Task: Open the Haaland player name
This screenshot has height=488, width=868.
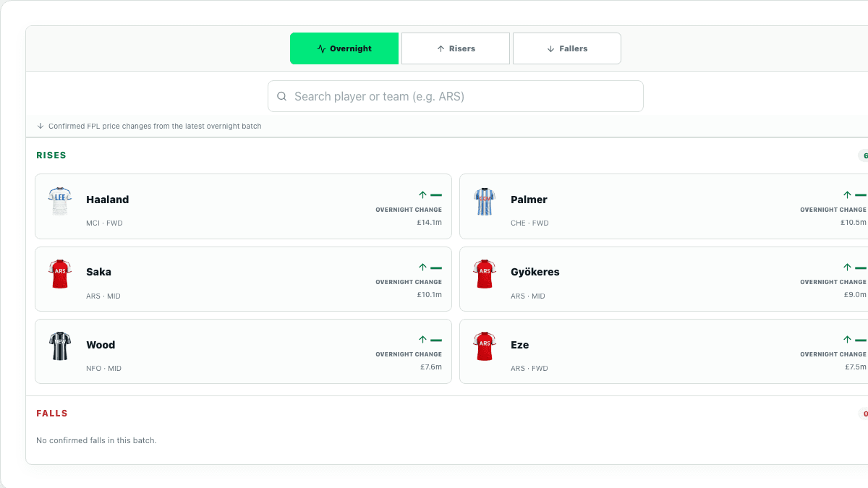Action: [107, 200]
